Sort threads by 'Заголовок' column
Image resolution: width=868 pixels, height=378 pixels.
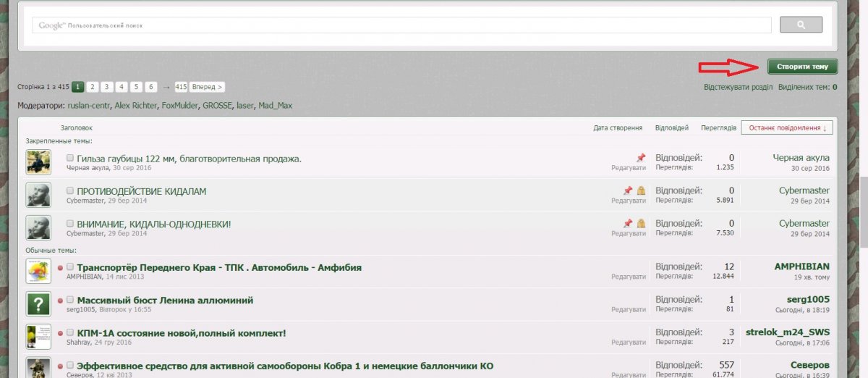[77, 127]
